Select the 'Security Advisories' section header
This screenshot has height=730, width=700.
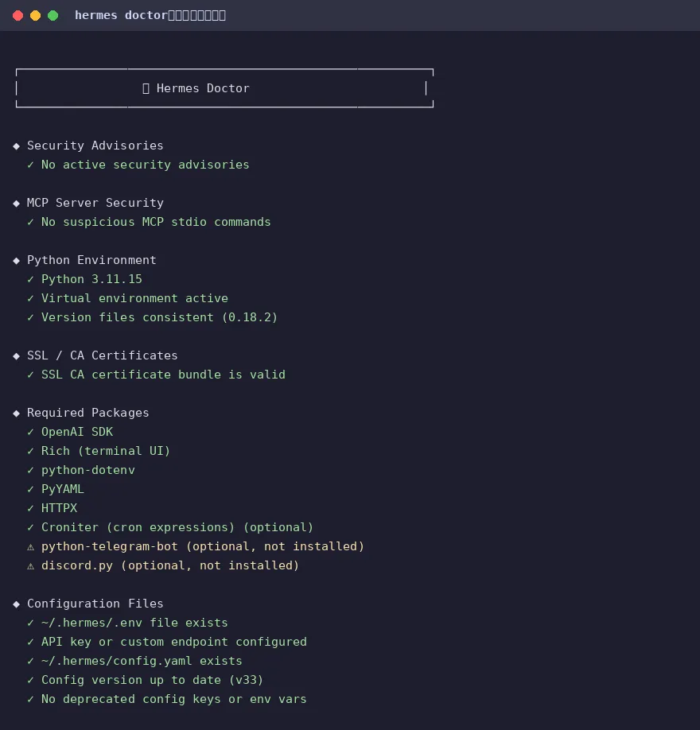(x=95, y=146)
